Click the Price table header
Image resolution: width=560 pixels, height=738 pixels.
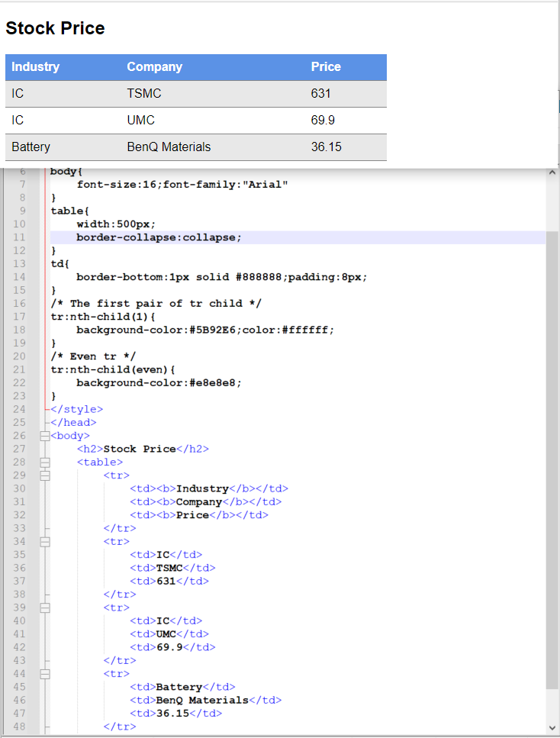(x=326, y=67)
